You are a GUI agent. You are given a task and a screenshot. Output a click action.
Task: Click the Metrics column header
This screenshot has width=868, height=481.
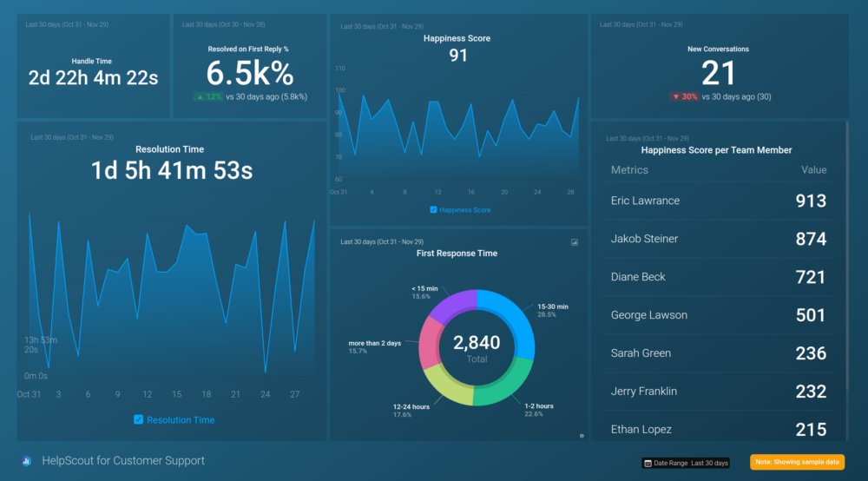coord(629,170)
